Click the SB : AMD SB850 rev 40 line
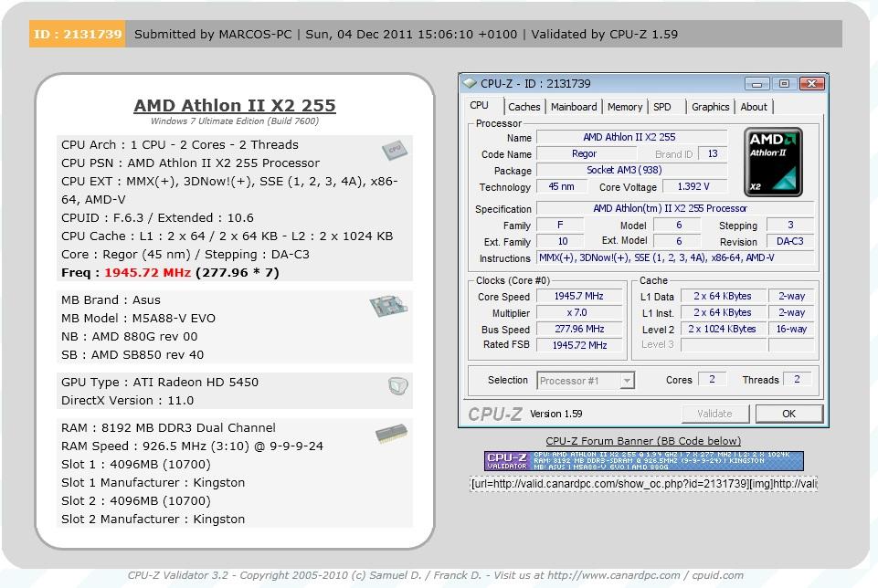Image resolution: width=878 pixels, height=588 pixels. pos(132,354)
